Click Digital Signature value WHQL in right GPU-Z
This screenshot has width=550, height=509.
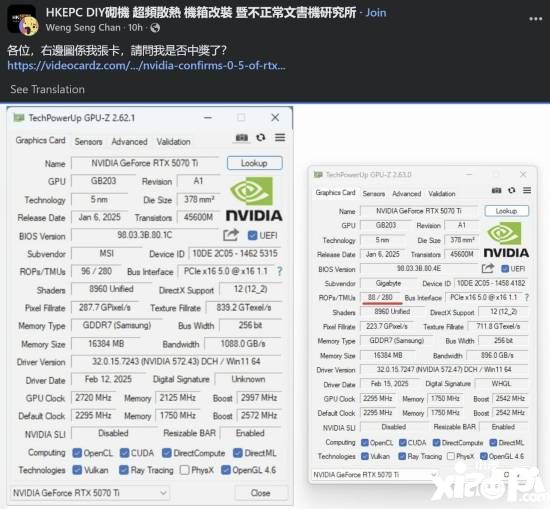501,384
